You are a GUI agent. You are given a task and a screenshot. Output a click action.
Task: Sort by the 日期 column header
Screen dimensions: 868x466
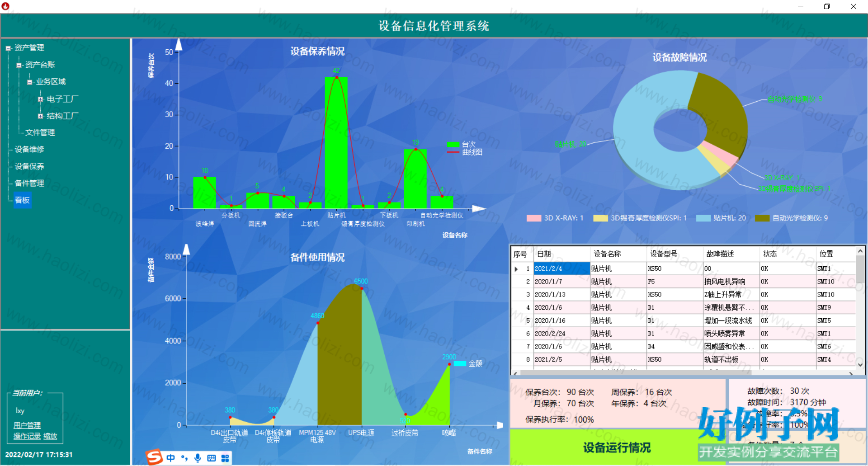point(562,254)
